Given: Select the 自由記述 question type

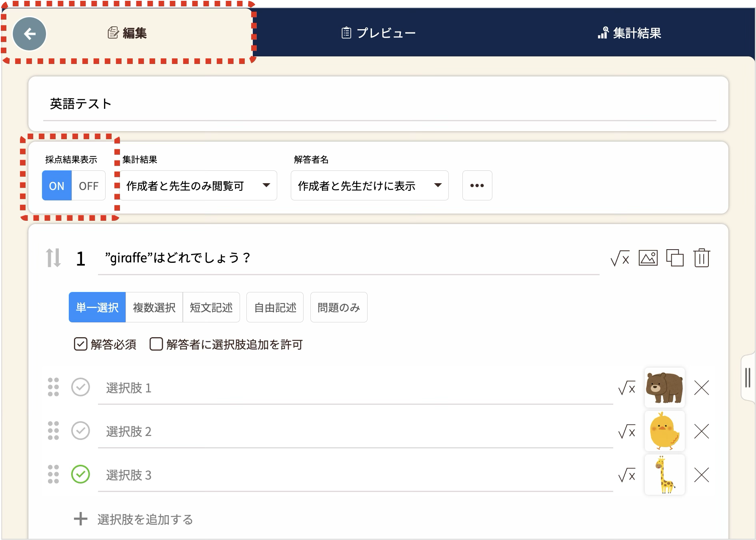Looking at the screenshot, I should (275, 308).
